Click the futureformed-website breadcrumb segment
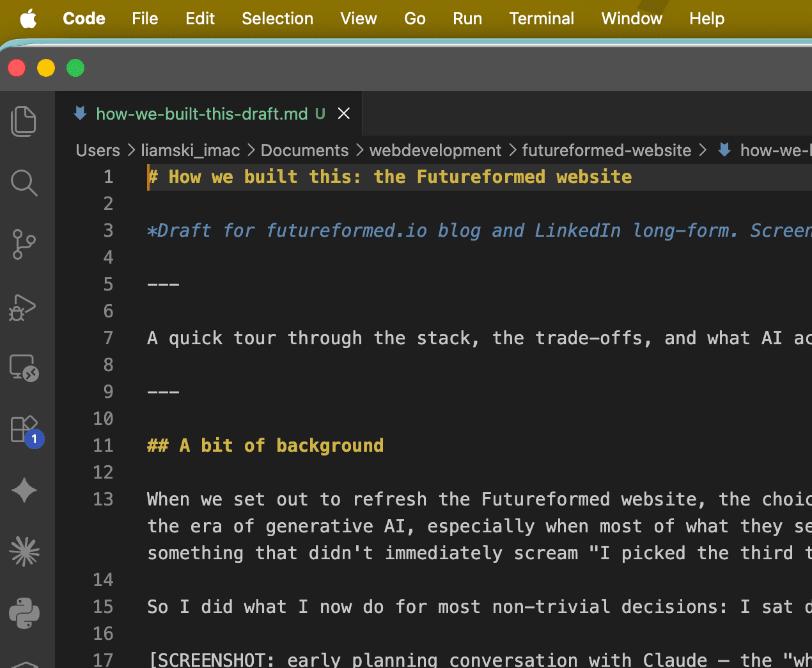Screen dimensions: 812x668 pyautogui.click(x=607, y=150)
